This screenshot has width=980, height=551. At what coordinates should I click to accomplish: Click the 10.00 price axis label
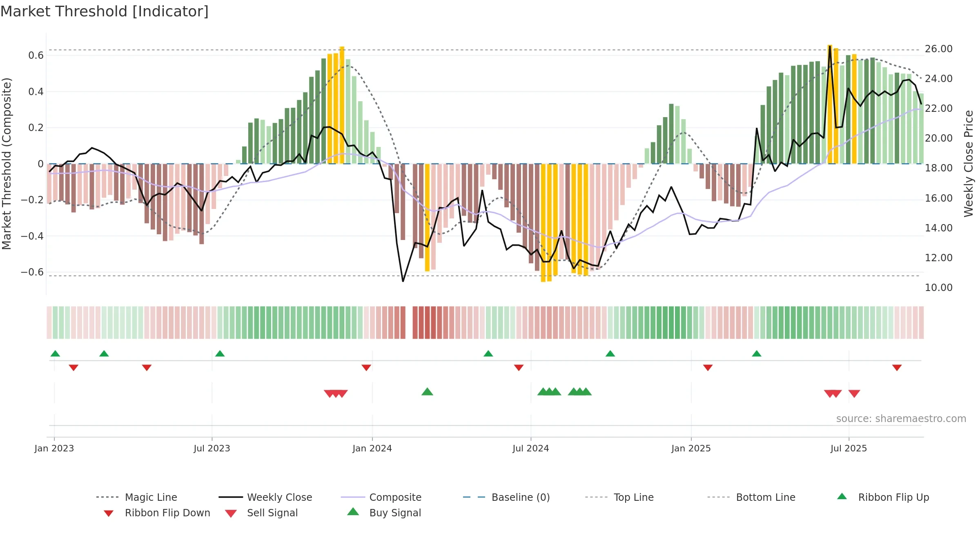[939, 288]
